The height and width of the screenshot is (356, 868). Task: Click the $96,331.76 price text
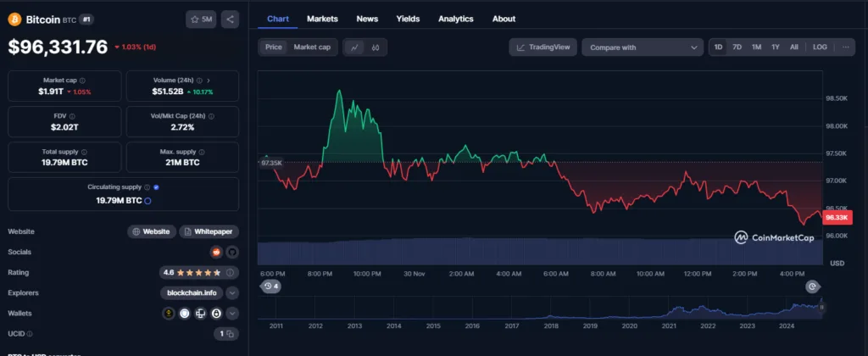coord(58,47)
